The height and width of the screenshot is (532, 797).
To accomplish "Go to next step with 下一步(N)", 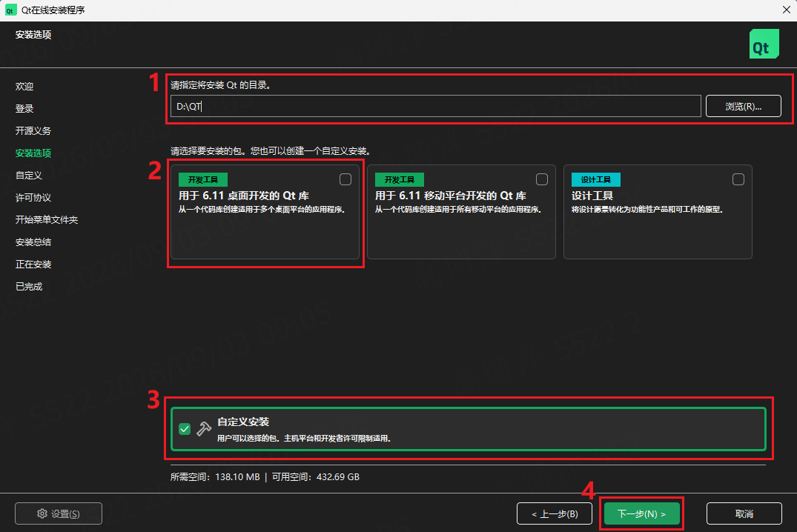I will tap(641, 513).
